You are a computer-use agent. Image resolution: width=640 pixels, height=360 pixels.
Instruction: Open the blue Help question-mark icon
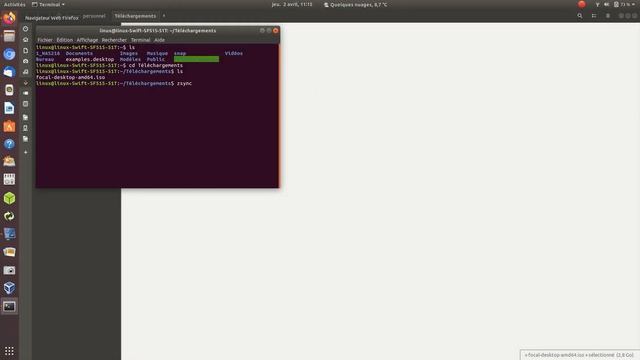click(9, 144)
